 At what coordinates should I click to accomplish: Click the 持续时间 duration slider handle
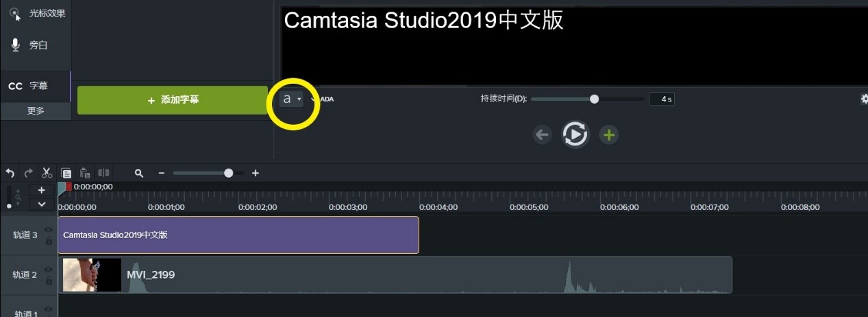click(x=594, y=99)
